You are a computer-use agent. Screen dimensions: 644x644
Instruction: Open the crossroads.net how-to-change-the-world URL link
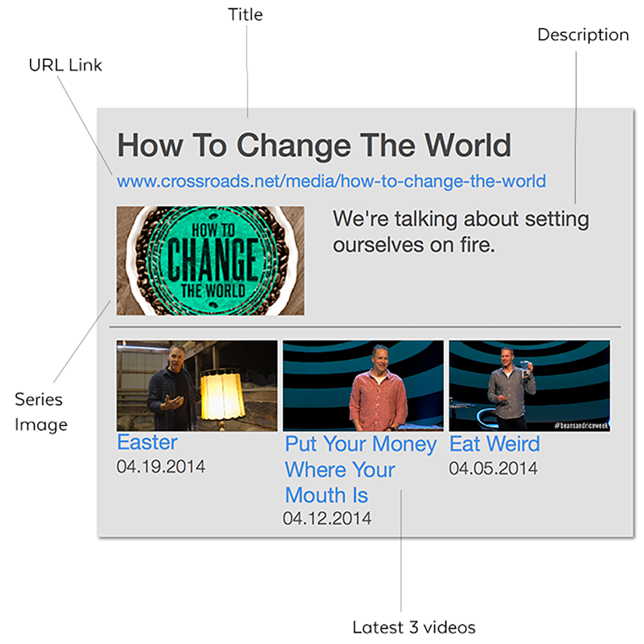click(331, 181)
